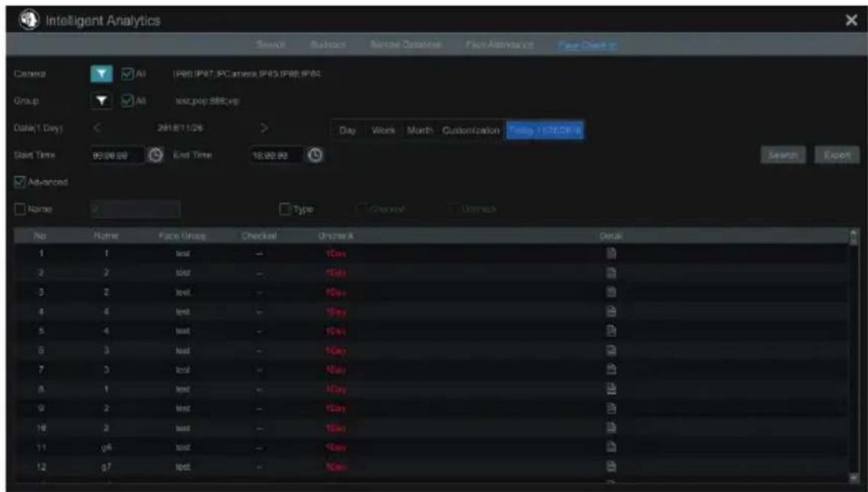868x492 pixels.
Task: Open the Start Time clock picker
Action: 156,156
